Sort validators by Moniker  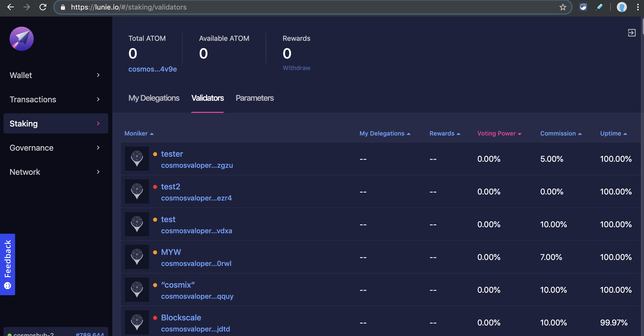tap(139, 133)
